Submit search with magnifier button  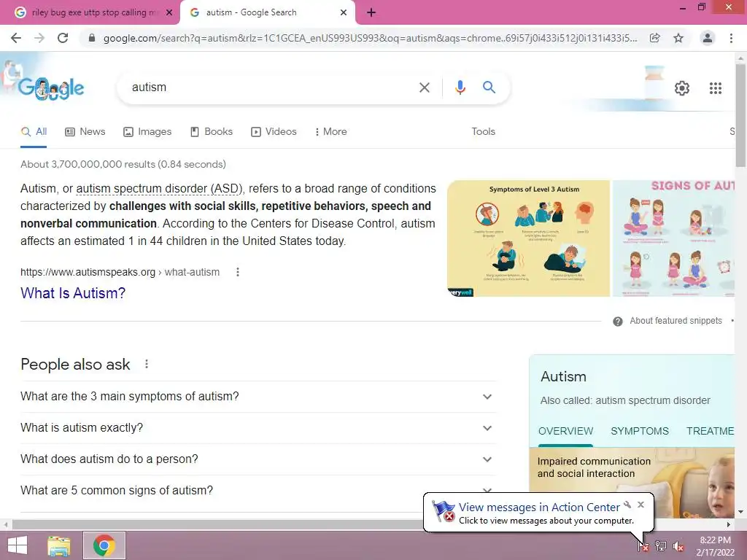(x=489, y=87)
